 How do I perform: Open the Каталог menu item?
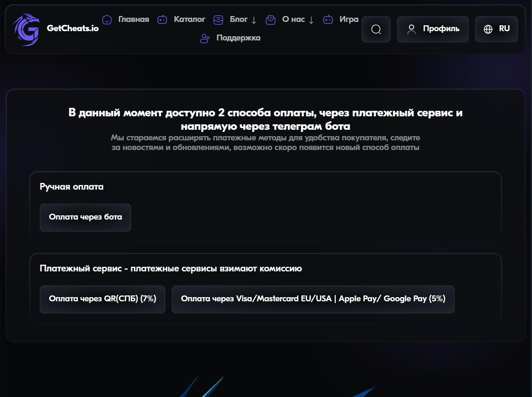click(x=189, y=19)
